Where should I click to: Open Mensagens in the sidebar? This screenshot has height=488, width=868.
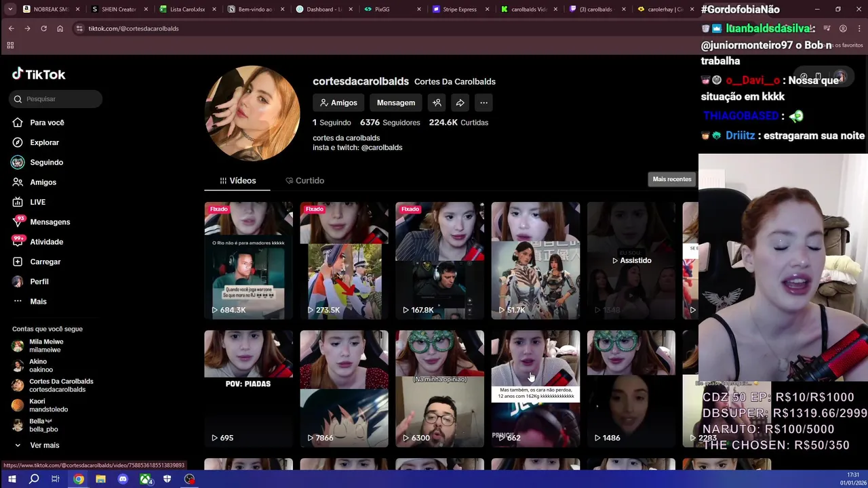click(x=41, y=222)
